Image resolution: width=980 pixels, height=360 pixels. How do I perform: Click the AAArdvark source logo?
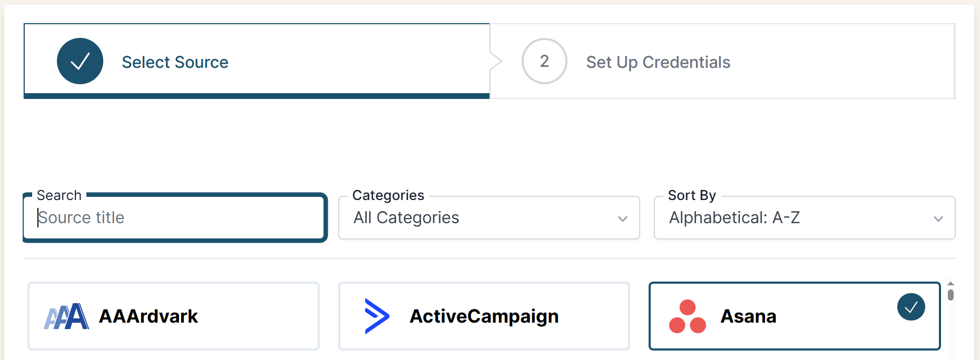click(x=65, y=316)
